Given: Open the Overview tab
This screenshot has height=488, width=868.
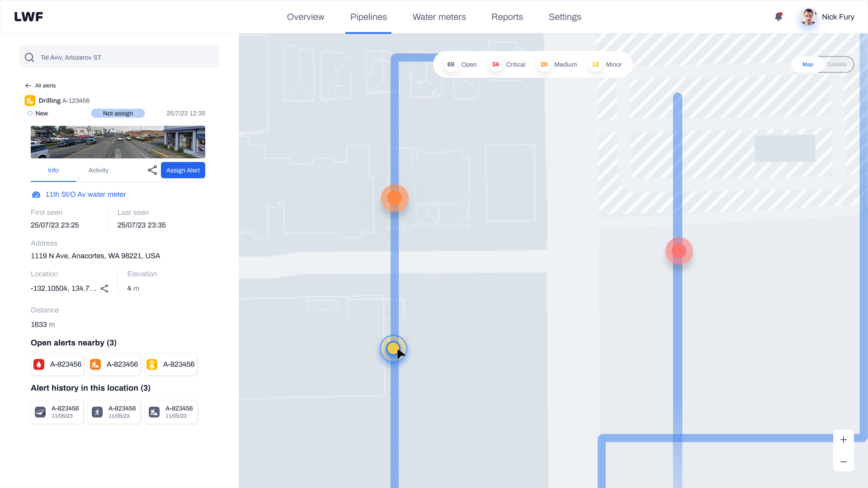Looking at the screenshot, I should 306,17.
